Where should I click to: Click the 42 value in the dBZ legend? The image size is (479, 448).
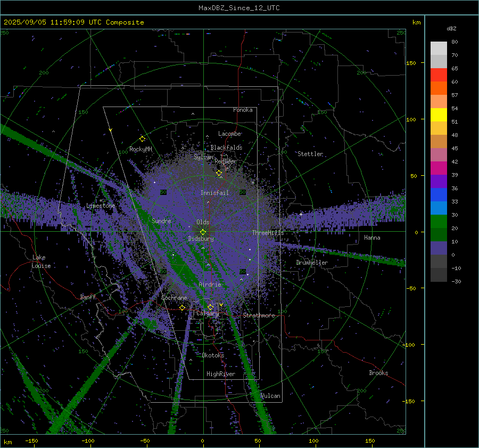[455, 161]
